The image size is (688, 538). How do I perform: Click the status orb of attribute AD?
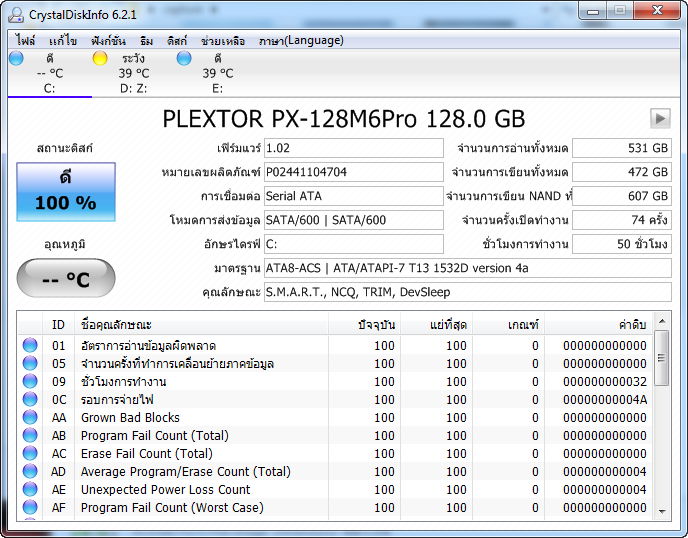(x=30, y=471)
